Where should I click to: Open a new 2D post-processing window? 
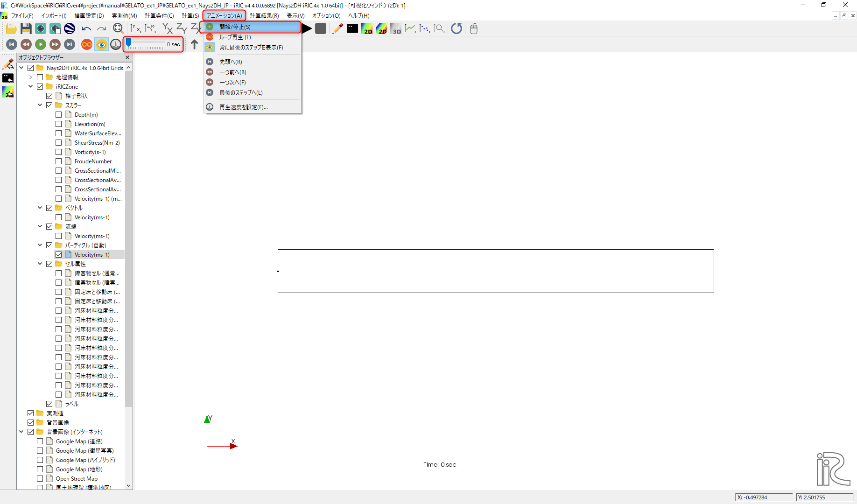tap(367, 29)
